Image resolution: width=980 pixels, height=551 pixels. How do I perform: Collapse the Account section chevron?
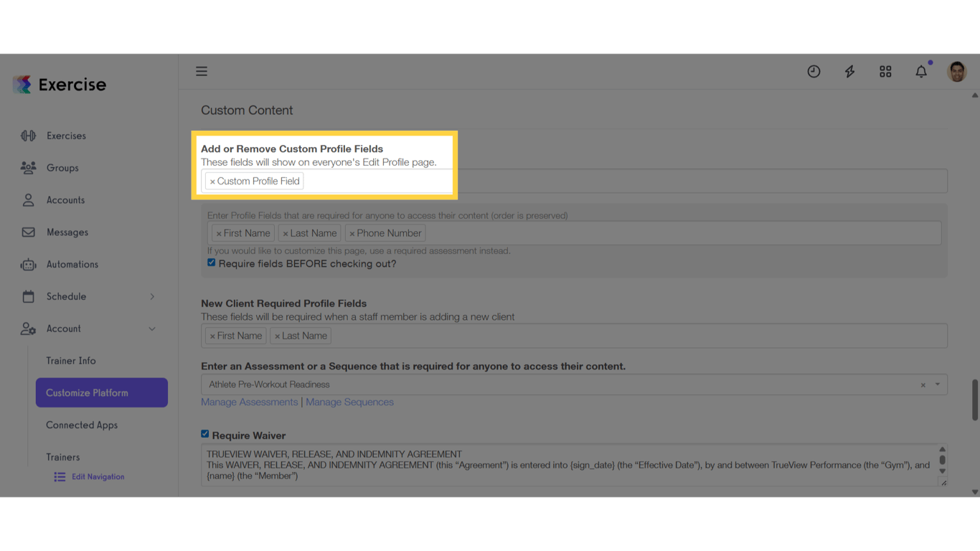click(152, 329)
